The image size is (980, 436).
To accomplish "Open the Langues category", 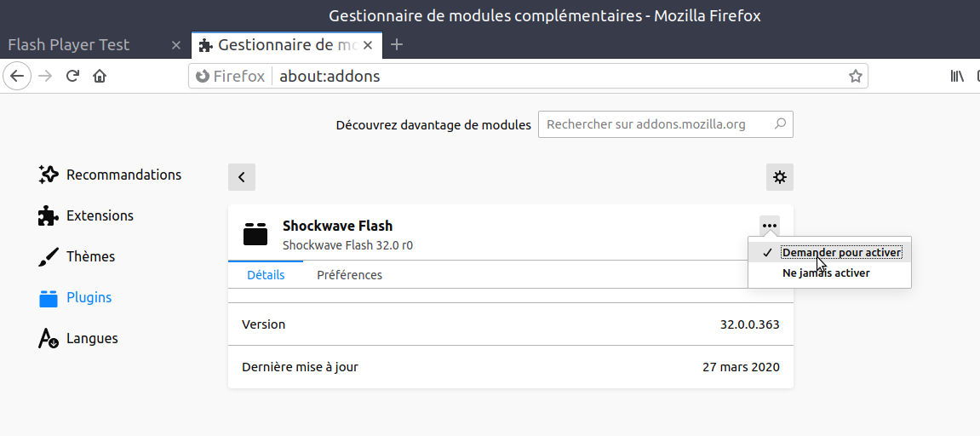I will [91, 338].
